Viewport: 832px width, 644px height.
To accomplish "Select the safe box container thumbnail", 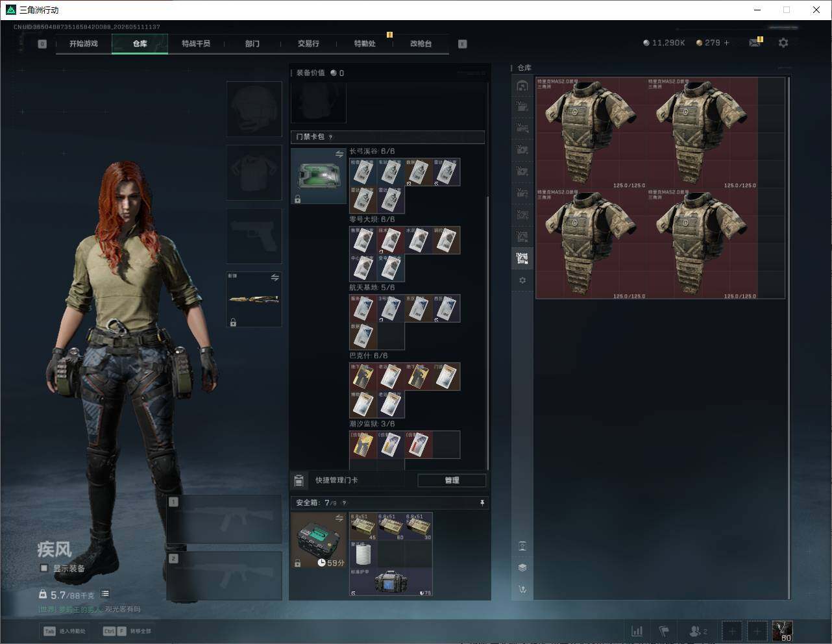I will click(319, 540).
